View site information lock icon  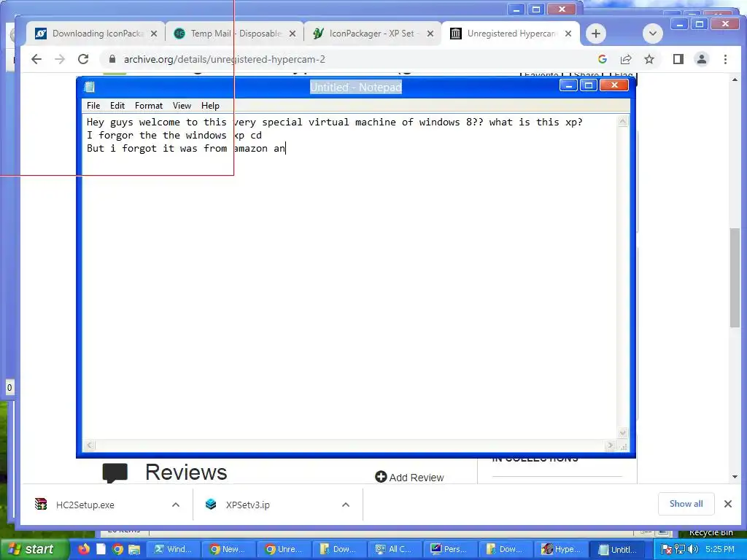click(112, 59)
